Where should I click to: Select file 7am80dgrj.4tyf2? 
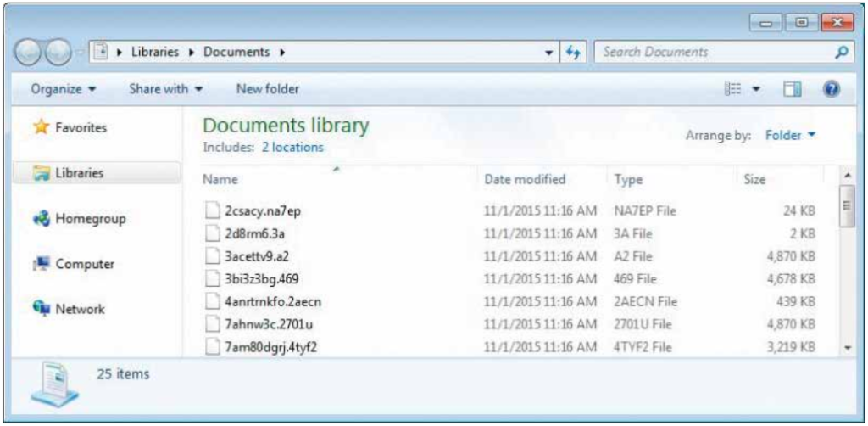tap(270, 347)
